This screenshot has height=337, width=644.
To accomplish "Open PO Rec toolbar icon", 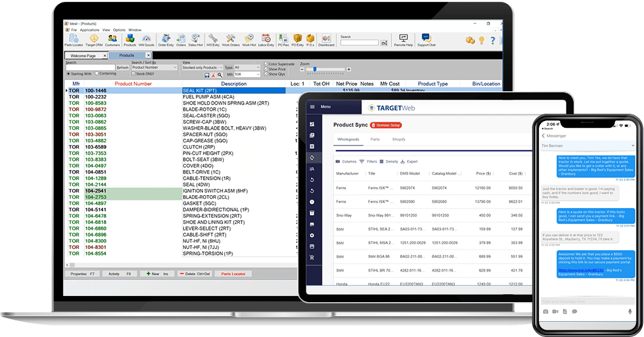I will click(x=283, y=40).
